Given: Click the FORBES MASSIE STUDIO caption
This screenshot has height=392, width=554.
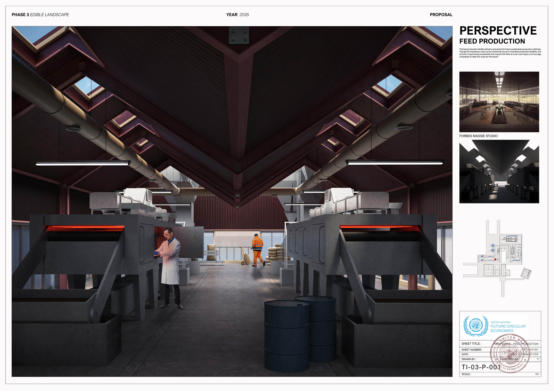Looking at the screenshot, I should [478, 136].
